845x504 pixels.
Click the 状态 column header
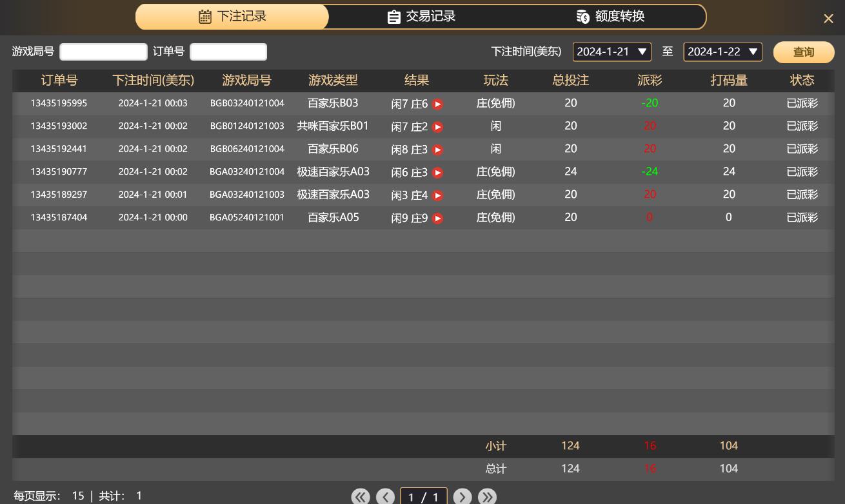(x=802, y=81)
